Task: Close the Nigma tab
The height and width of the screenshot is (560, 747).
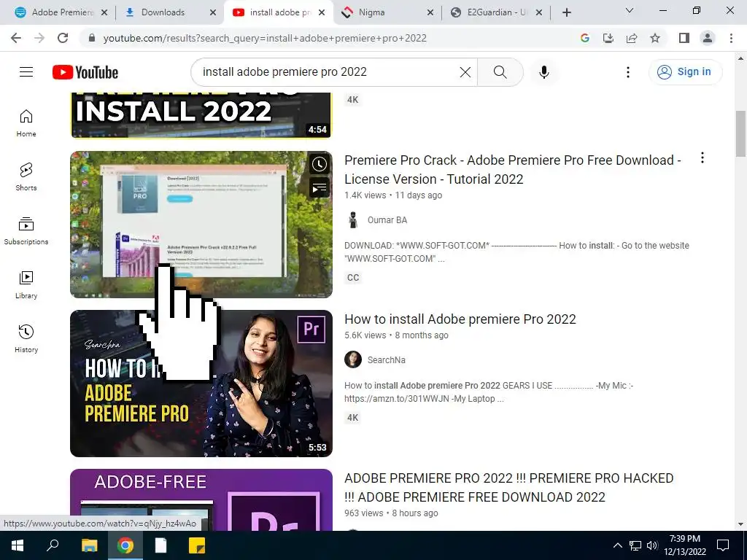Action: point(430,12)
